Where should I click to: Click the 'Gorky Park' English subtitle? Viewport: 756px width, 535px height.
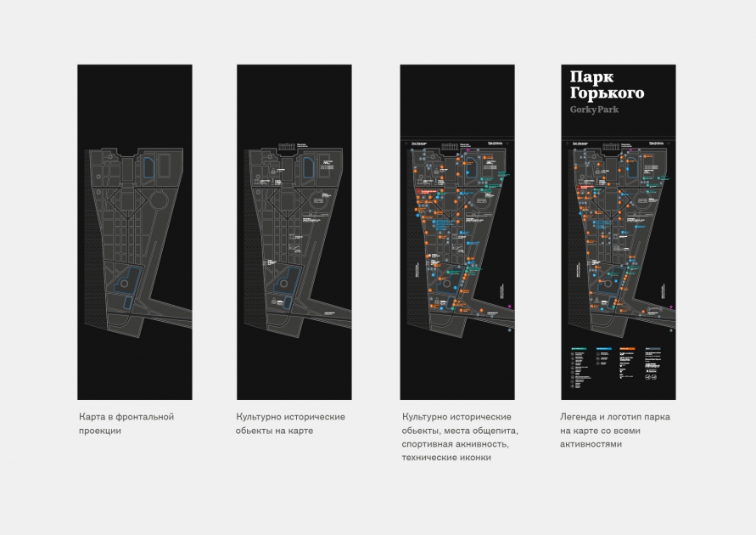pyautogui.click(x=594, y=110)
